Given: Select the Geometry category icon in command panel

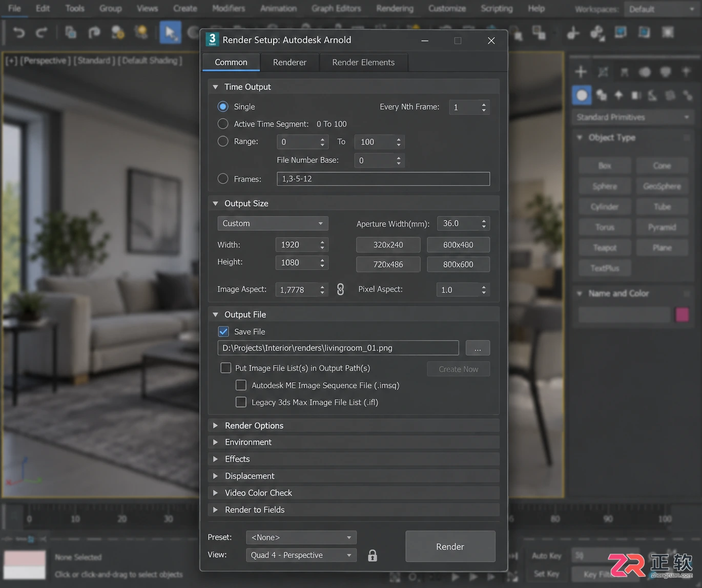Looking at the screenshot, I should 582,95.
